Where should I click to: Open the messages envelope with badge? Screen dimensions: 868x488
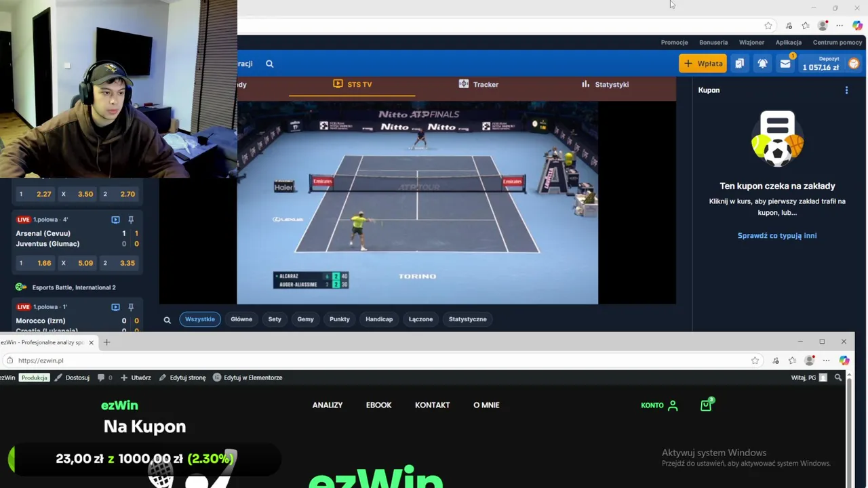785,64
